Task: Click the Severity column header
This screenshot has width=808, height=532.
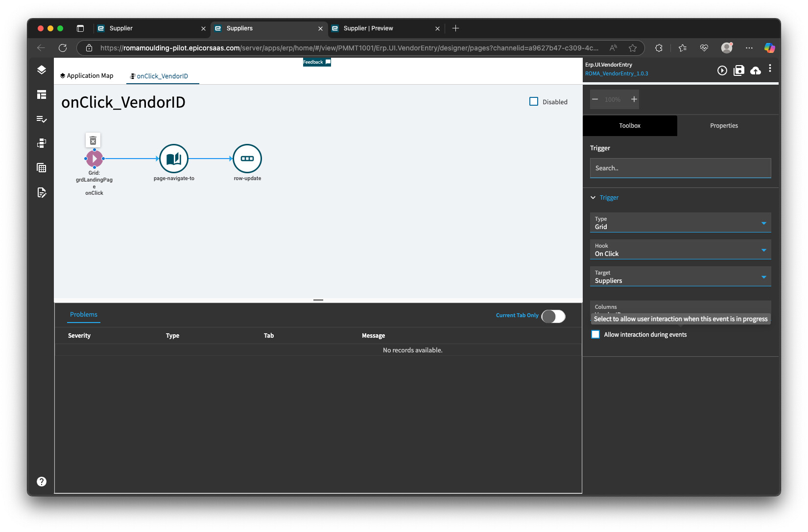Action: coord(79,336)
